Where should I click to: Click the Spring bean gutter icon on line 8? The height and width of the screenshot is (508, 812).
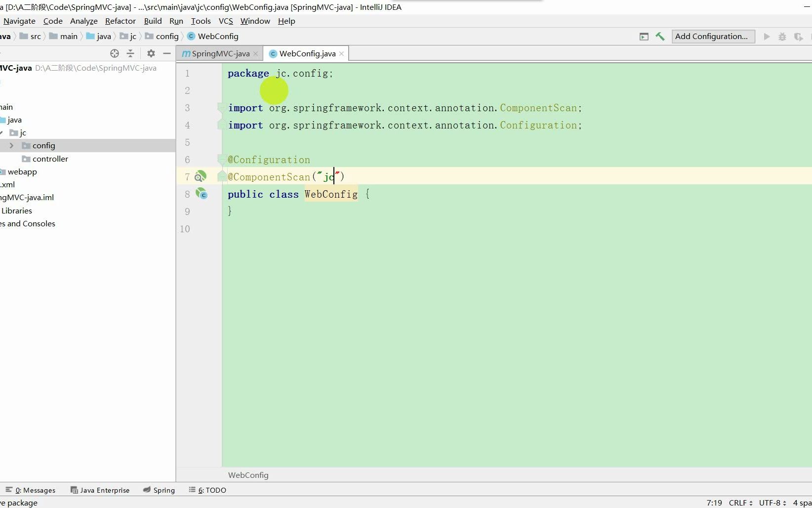click(x=202, y=194)
